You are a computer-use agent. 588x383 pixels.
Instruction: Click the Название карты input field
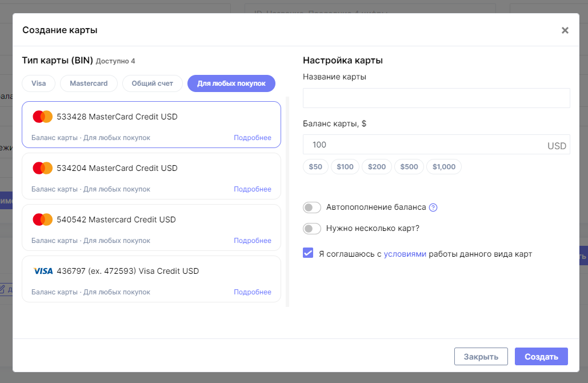tap(436, 98)
